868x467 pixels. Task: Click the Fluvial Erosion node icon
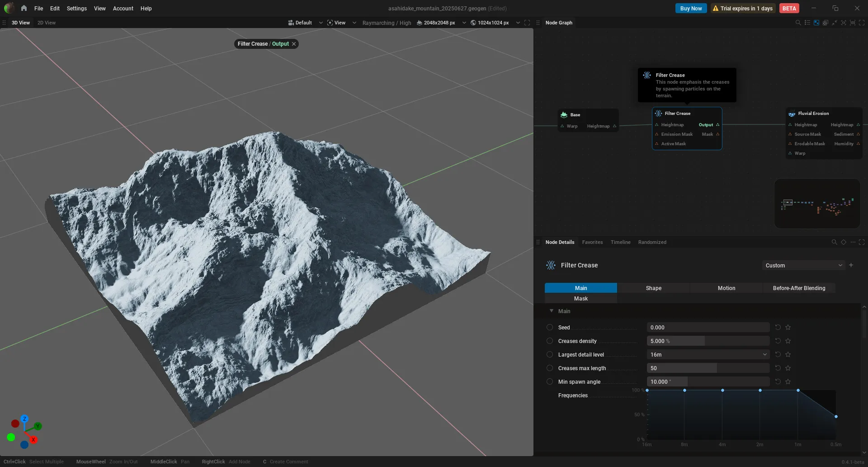792,114
